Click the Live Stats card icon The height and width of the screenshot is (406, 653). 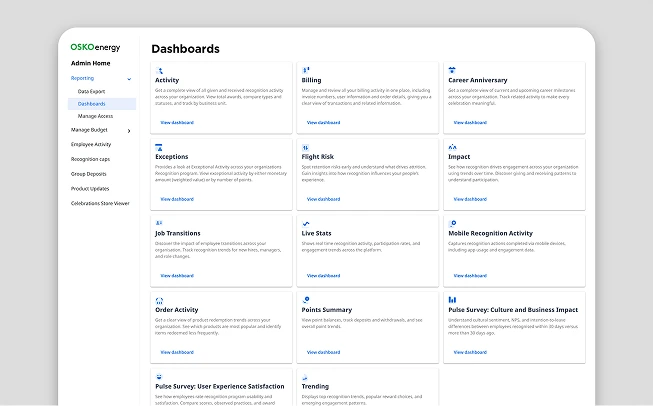pos(306,224)
